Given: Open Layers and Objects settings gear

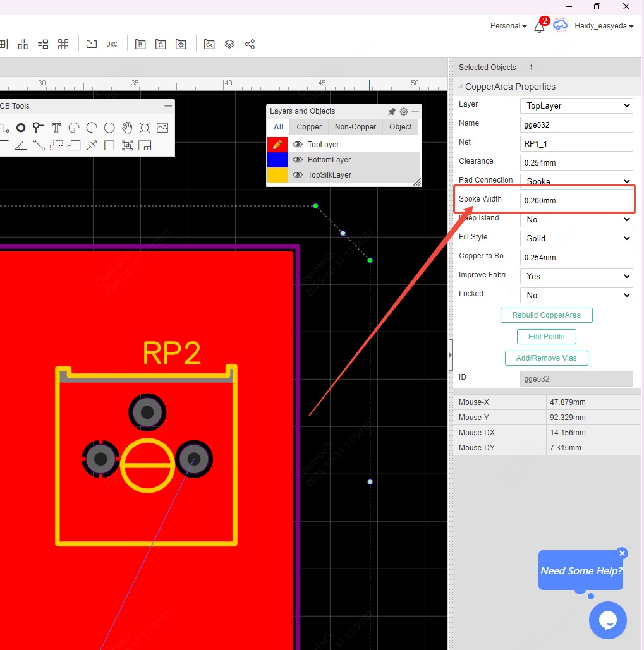Looking at the screenshot, I should coord(404,112).
